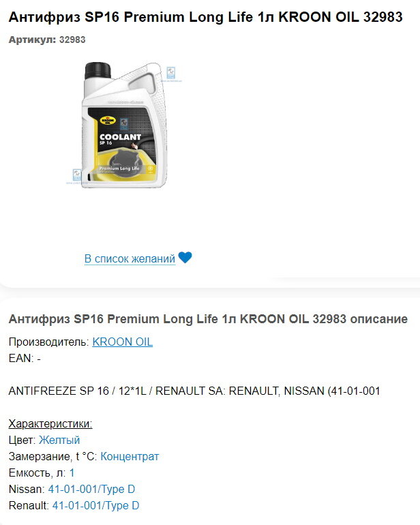420x525 pixels.
Task: Click the watermark icon at image top-right
Action: click(x=171, y=73)
